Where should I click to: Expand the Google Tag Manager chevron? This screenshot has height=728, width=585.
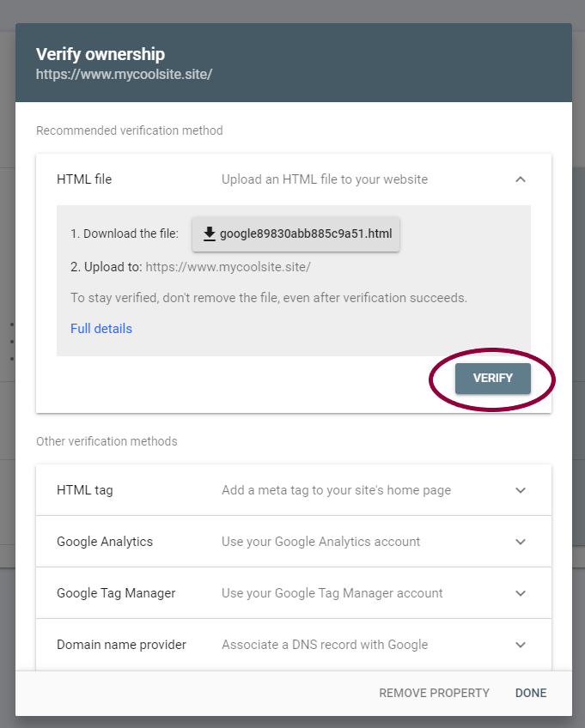[x=521, y=593]
